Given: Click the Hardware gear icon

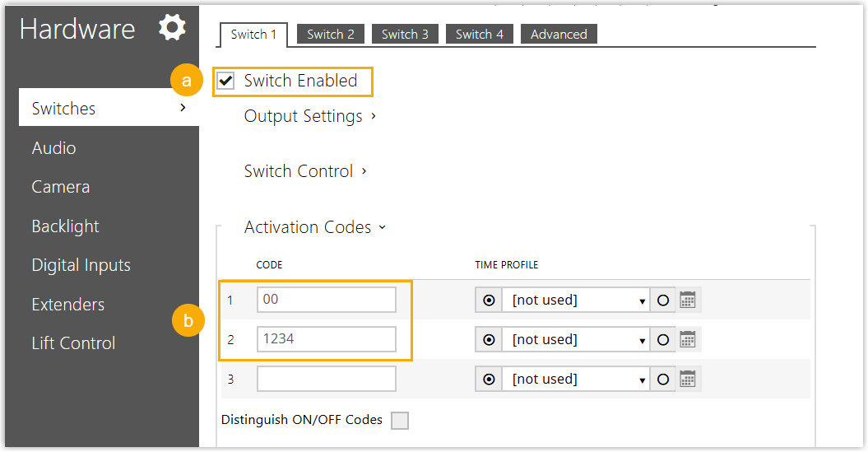Looking at the screenshot, I should coord(172,28).
